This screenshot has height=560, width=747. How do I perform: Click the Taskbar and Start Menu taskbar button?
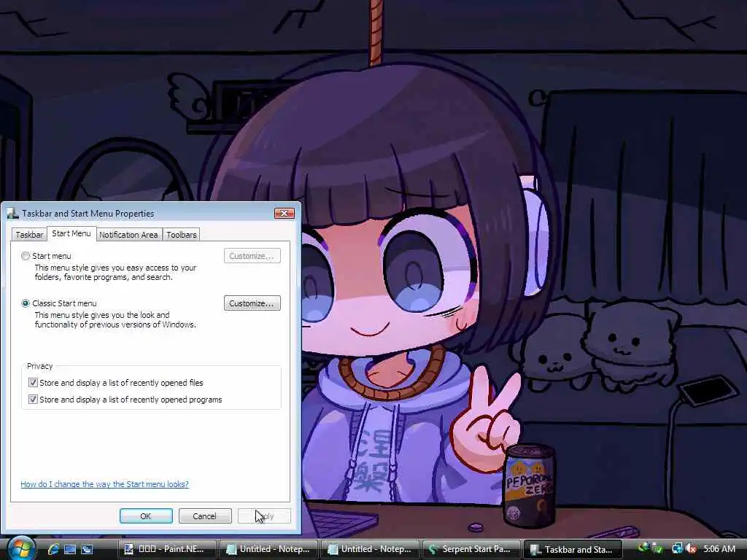click(573, 549)
